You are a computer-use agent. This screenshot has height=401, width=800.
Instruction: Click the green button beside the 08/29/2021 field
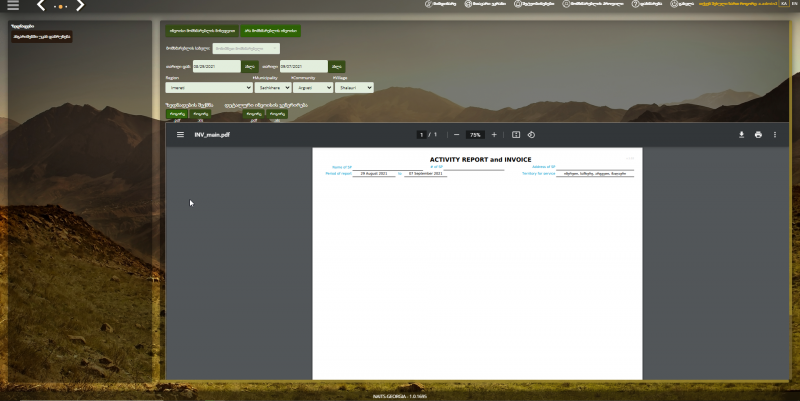click(249, 66)
